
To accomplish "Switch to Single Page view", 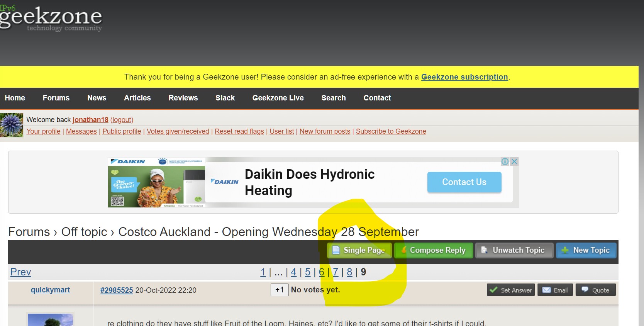I will click(359, 250).
